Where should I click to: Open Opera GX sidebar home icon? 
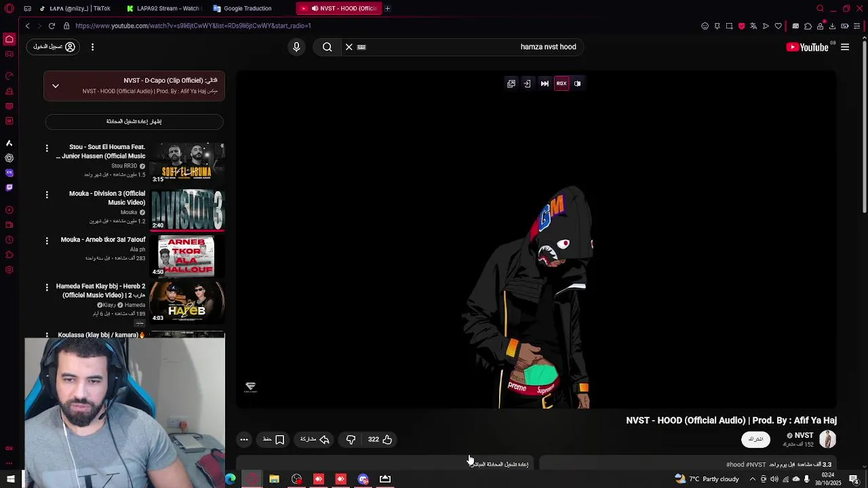pos(9,39)
